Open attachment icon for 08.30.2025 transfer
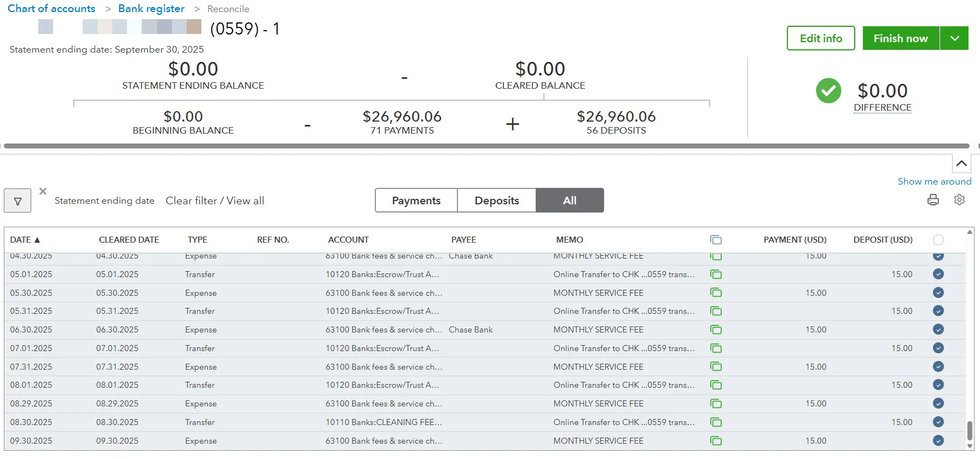Screen dimensions: 980x459 pos(716,422)
